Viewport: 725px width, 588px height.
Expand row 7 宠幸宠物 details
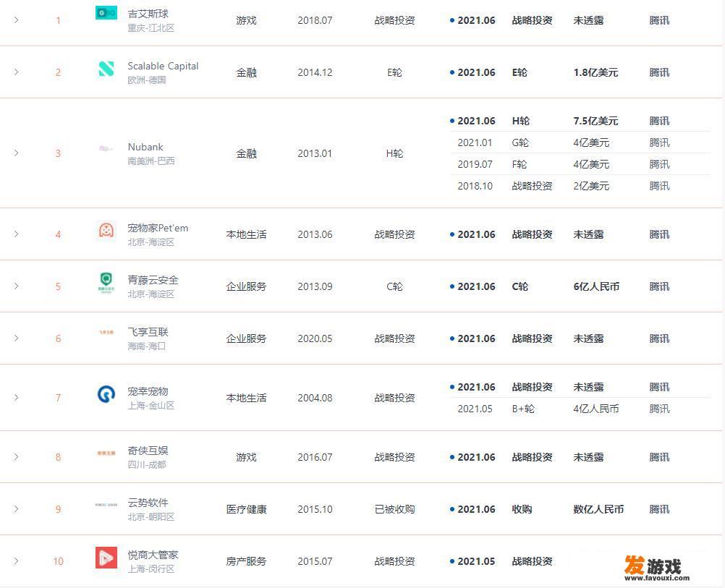(x=16, y=398)
